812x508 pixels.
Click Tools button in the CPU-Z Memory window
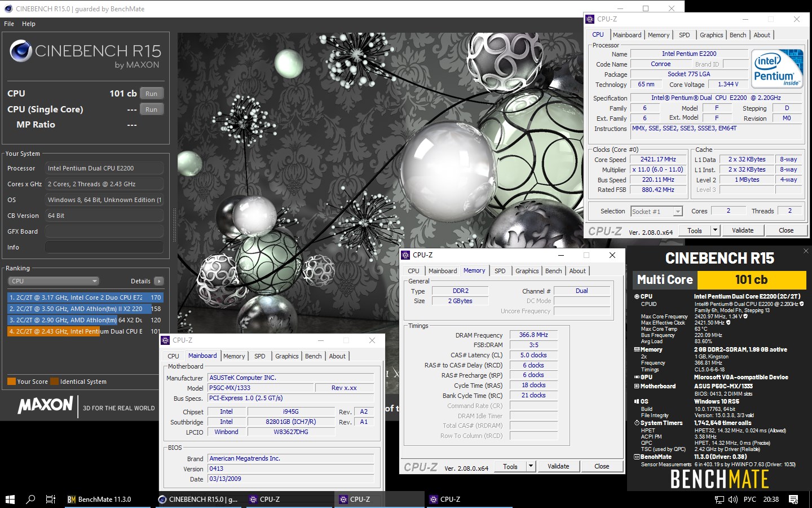510,466
